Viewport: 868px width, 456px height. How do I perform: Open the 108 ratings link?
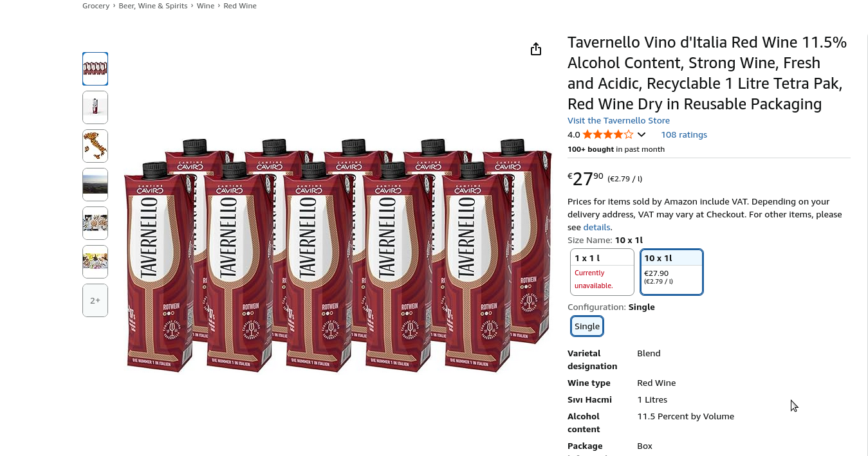click(684, 135)
